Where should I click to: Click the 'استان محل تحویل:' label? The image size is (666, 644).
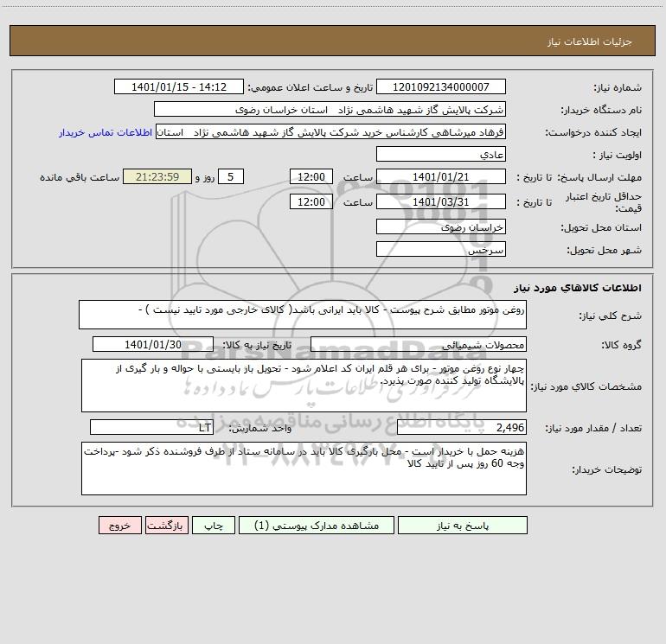601,227
